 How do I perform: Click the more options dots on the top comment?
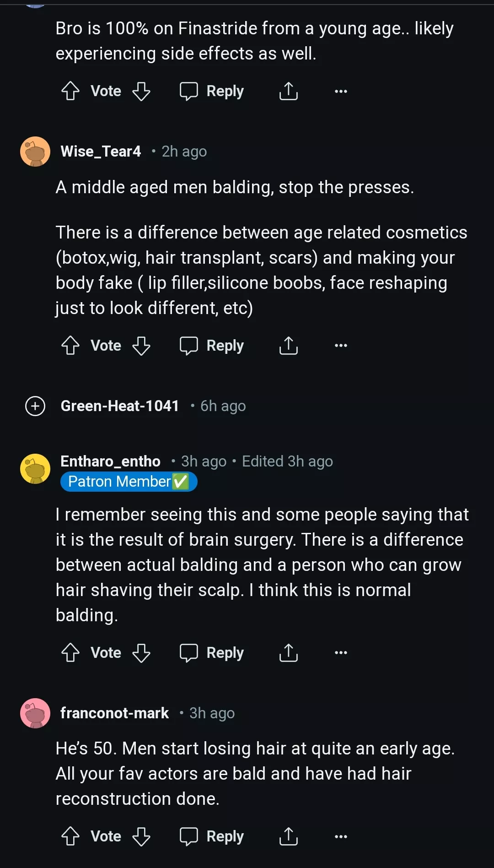tap(340, 91)
